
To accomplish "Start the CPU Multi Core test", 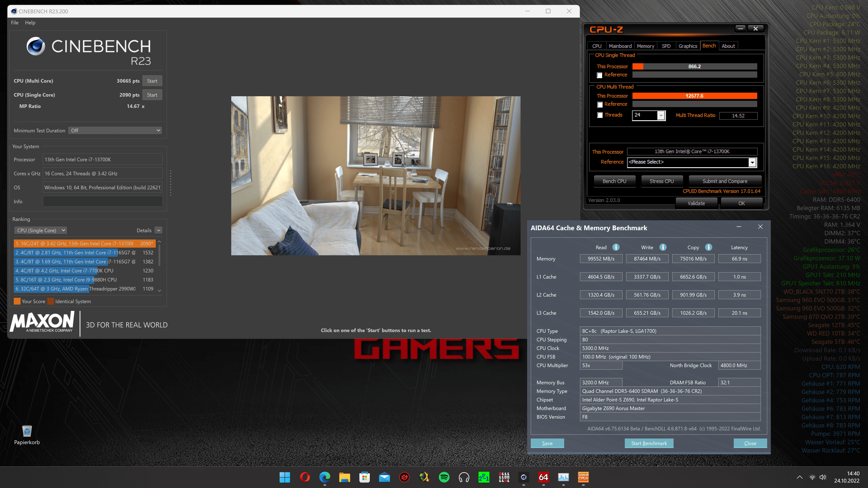I will (152, 81).
